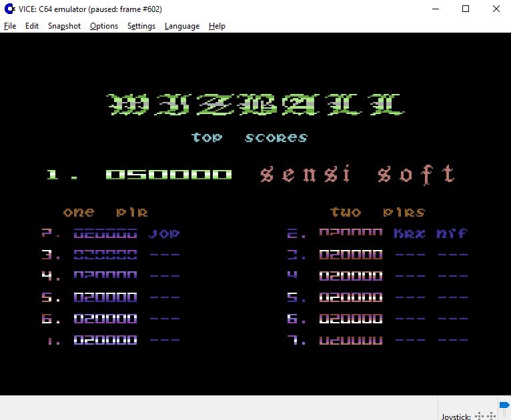Maximize the VICE emulator window

pyautogui.click(x=466, y=9)
